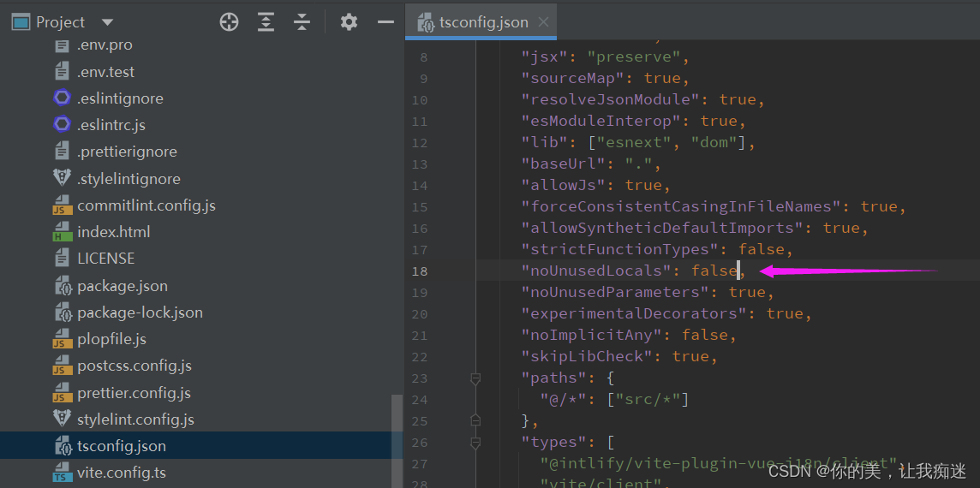980x488 pixels.
Task: Click the package-lock.json file icon
Action: 63,312
